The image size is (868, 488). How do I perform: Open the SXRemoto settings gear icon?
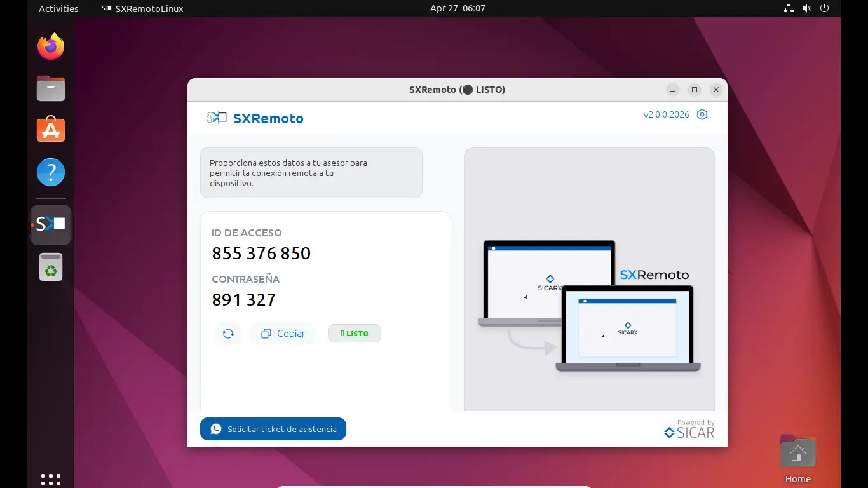pyautogui.click(x=702, y=114)
